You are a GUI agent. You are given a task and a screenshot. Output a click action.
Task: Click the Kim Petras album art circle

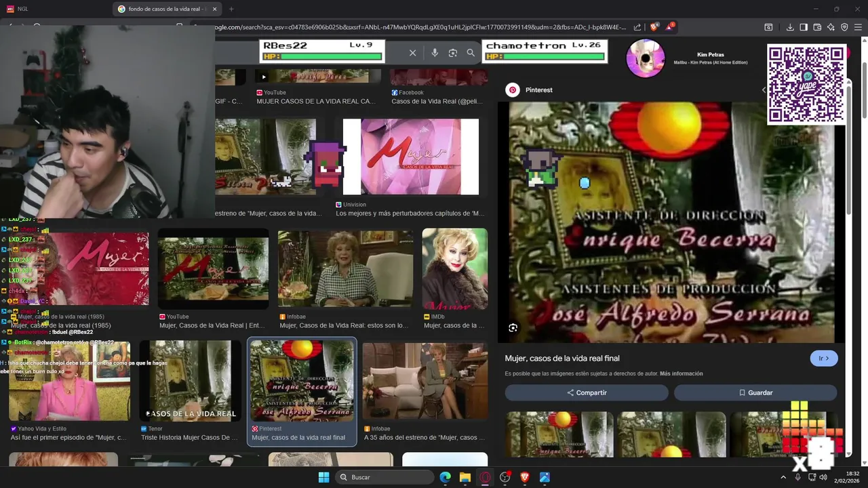645,58
